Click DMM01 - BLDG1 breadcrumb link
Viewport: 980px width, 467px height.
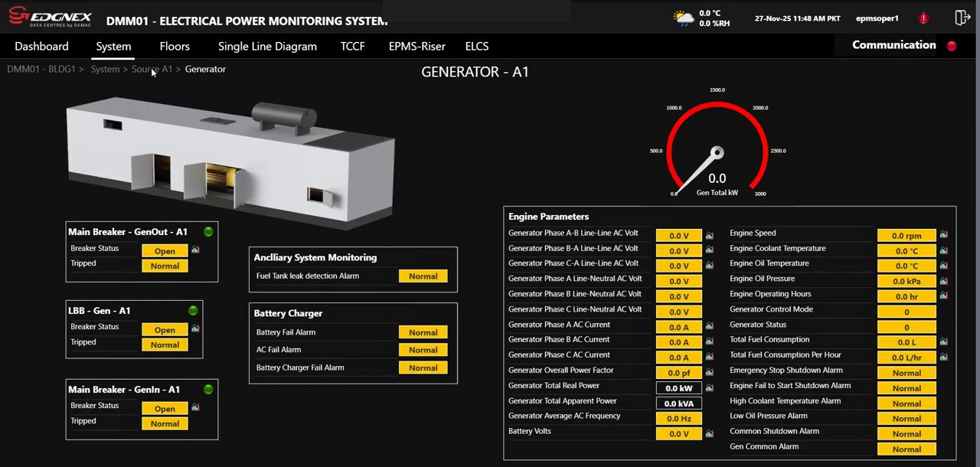(x=41, y=69)
